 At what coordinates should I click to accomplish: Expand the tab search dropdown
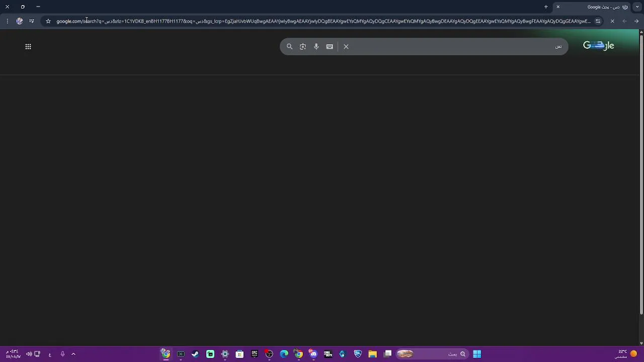tap(637, 7)
